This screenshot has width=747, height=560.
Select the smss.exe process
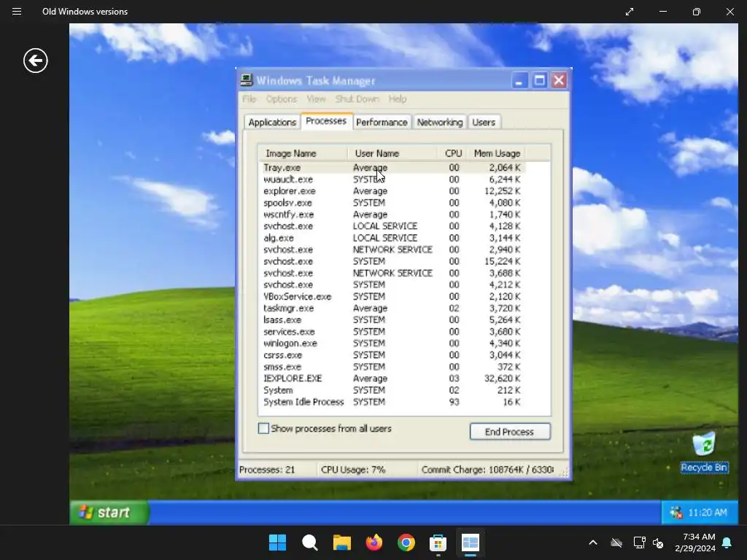(x=392, y=367)
